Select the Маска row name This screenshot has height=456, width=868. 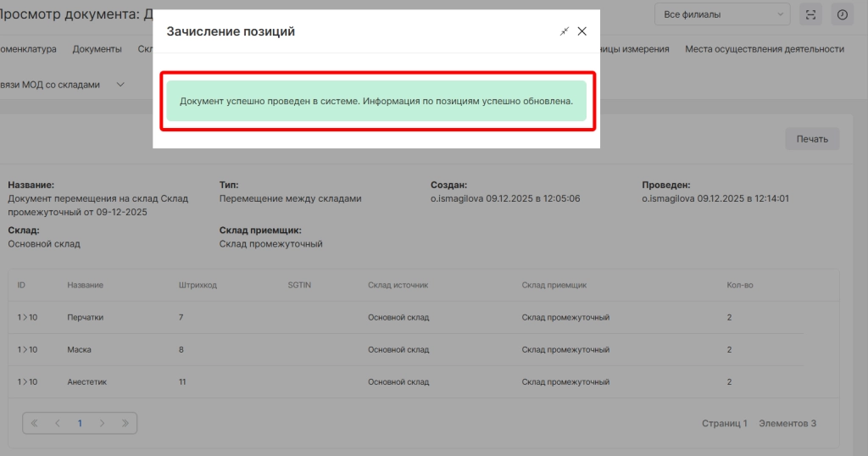pos(79,350)
